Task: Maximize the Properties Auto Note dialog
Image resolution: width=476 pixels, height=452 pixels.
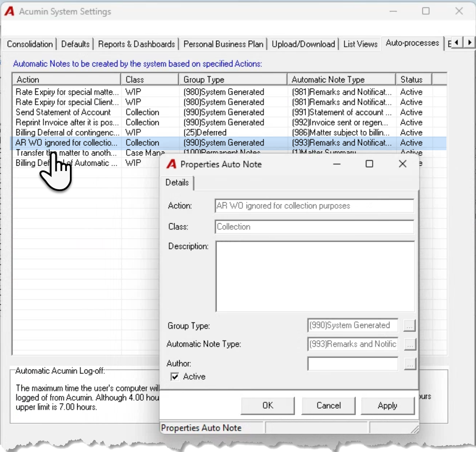Action: click(369, 164)
